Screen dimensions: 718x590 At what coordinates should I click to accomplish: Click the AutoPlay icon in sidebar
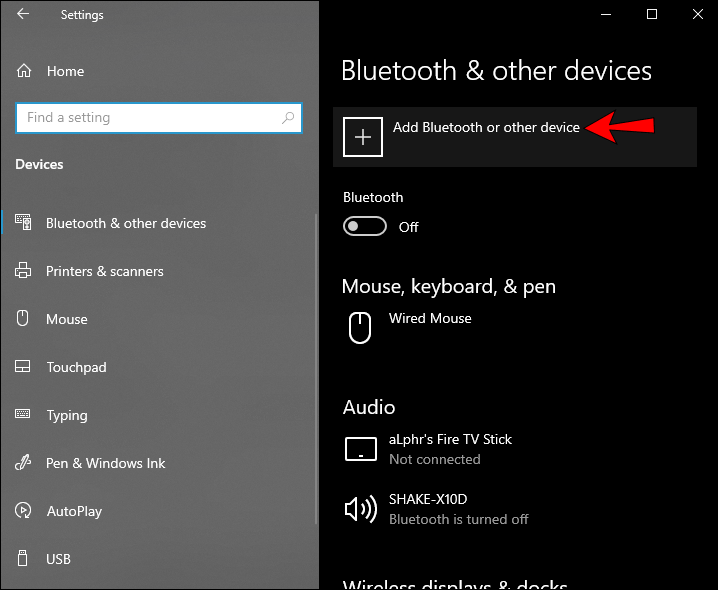(23, 511)
